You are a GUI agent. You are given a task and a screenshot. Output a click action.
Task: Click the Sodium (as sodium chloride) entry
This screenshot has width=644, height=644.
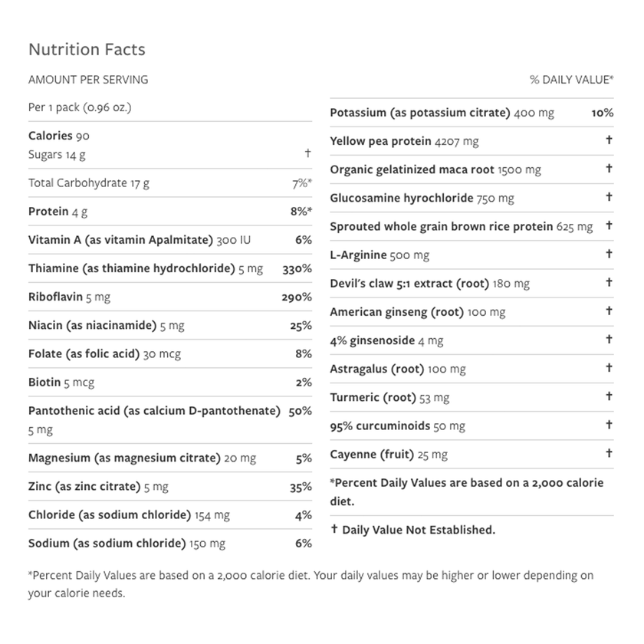[x=127, y=544]
